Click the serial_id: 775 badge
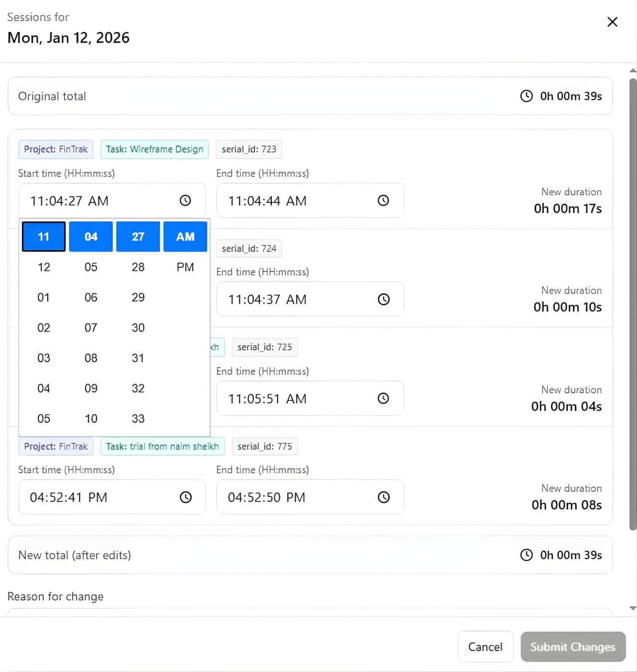Screen dimensions: 637x672 click(x=264, y=446)
